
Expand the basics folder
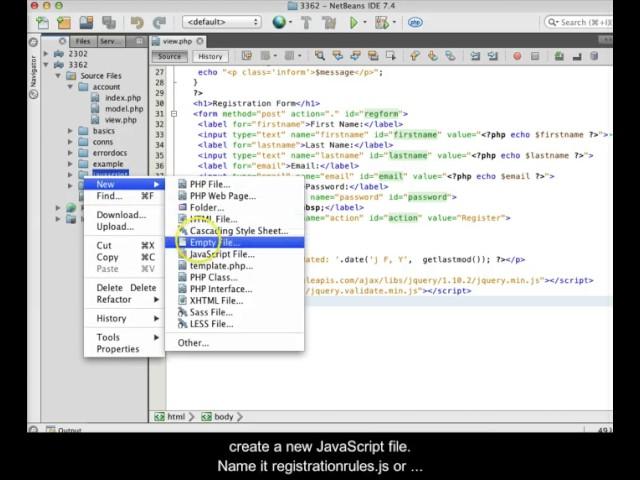point(70,131)
